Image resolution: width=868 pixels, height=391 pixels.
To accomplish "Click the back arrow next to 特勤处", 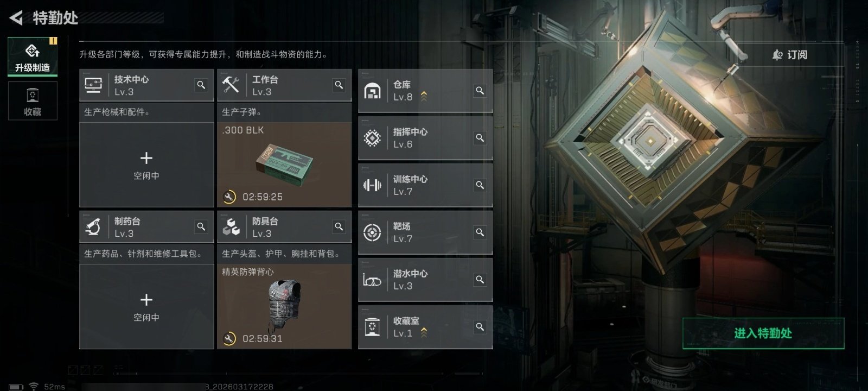I will tap(16, 18).
